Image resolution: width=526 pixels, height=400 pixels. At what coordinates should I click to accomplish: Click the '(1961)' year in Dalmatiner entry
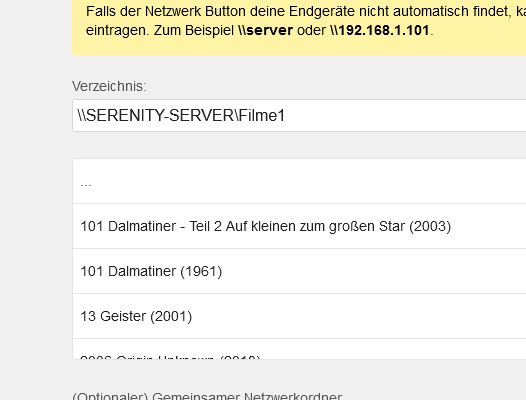tap(201, 271)
